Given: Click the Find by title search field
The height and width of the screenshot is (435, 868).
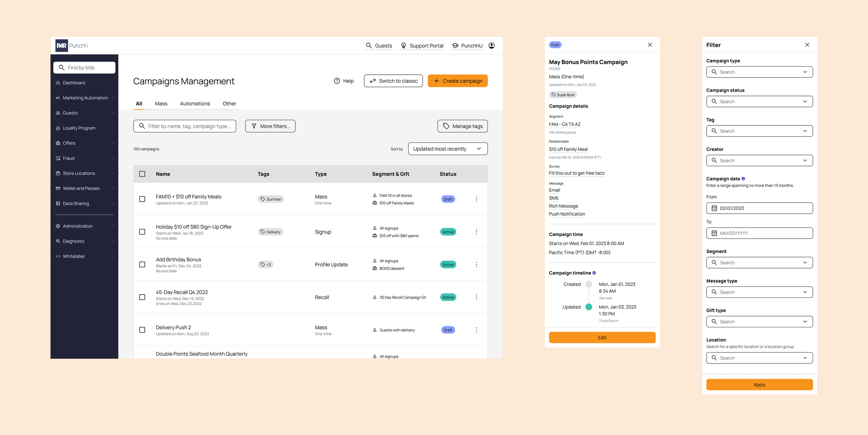Looking at the screenshot, I should [x=84, y=68].
